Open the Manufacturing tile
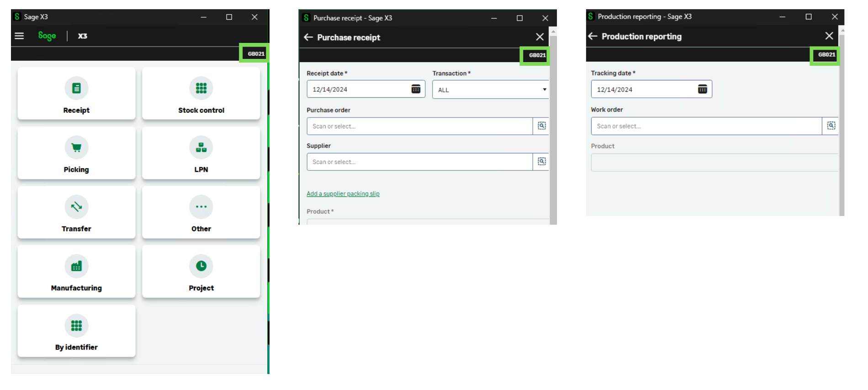 click(x=76, y=272)
